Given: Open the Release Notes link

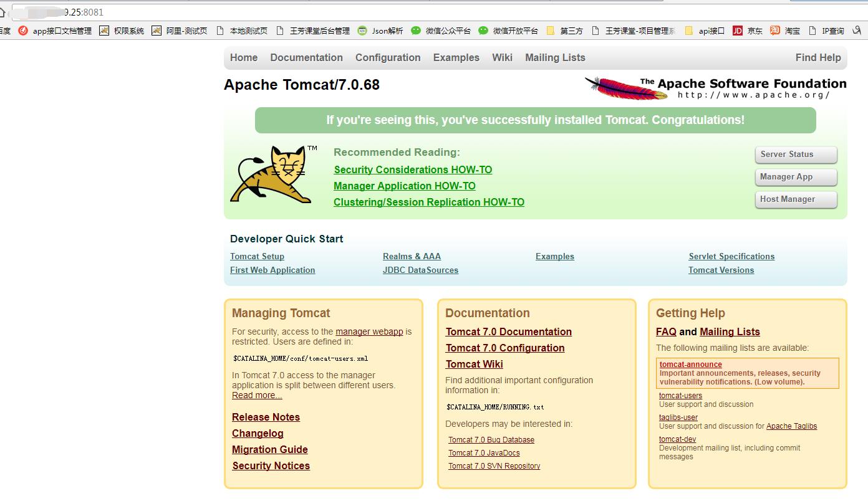Looking at the screenshot, I should (x=266, y=417).
